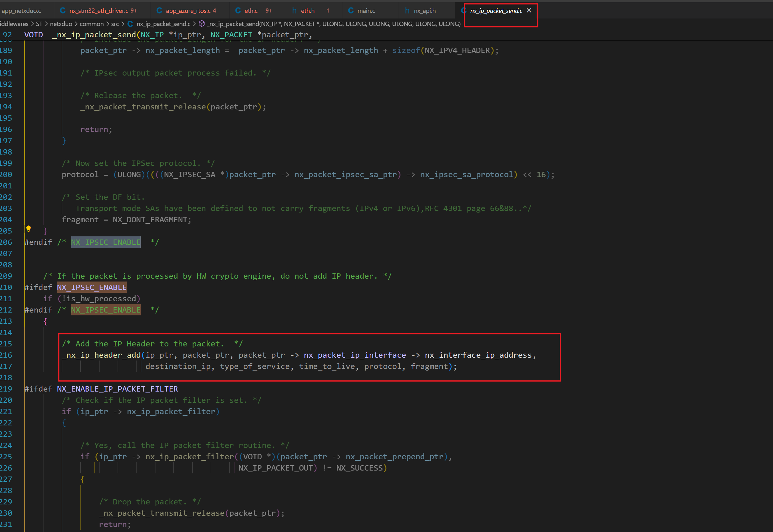The image size is (773, 532).
Task: Click the lightbulb code action icon
Action: click(29, 229)
